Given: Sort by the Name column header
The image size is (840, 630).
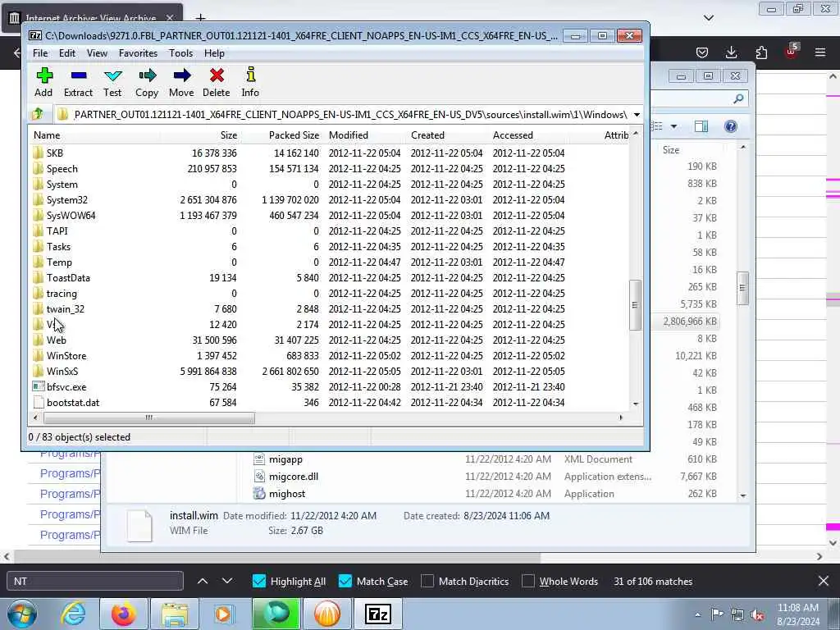Looking at the screenshot, I should tap(94, 135).
